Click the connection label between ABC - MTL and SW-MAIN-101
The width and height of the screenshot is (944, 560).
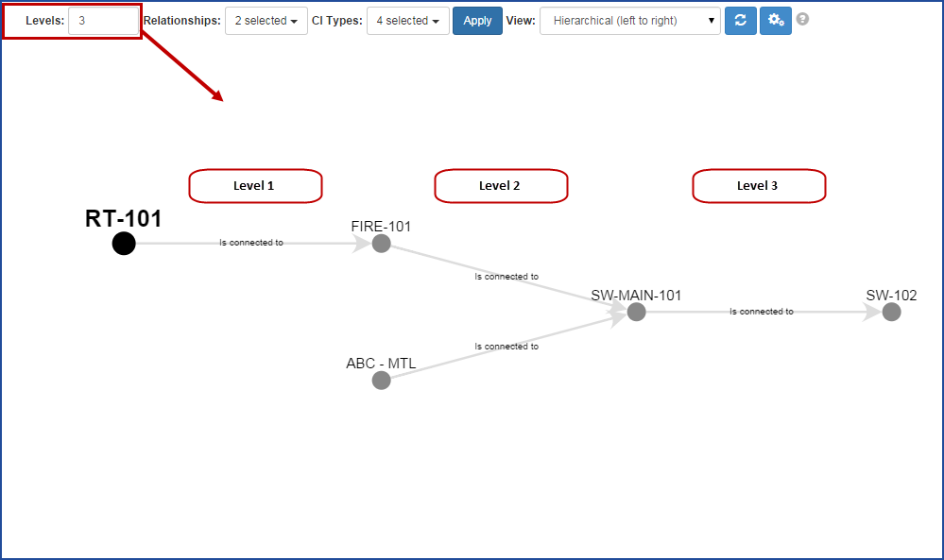[x=506, y=346]
